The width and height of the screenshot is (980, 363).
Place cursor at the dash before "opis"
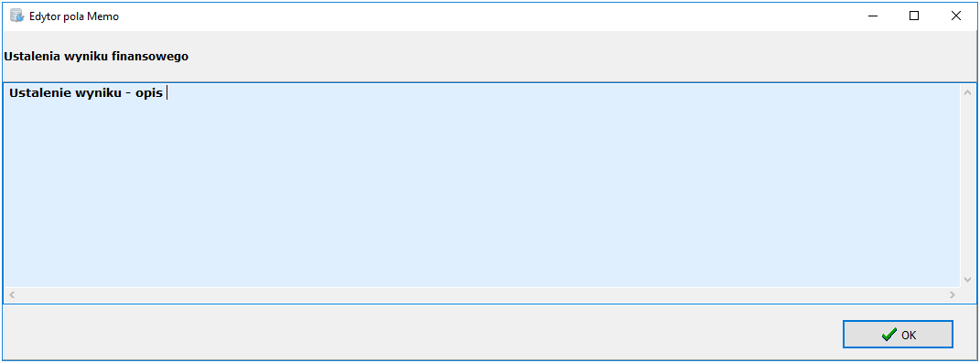[x=128, y=93]
